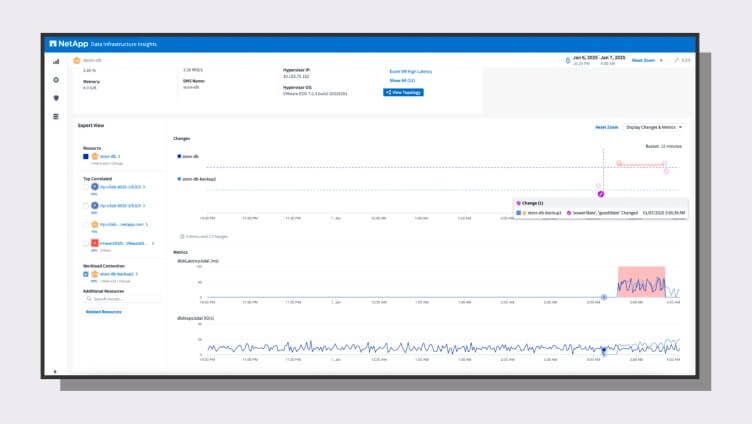Viewport: 752px width, 424px height.
Task: Click the red highlighted latency region in chart
Action: click(641, 281)
